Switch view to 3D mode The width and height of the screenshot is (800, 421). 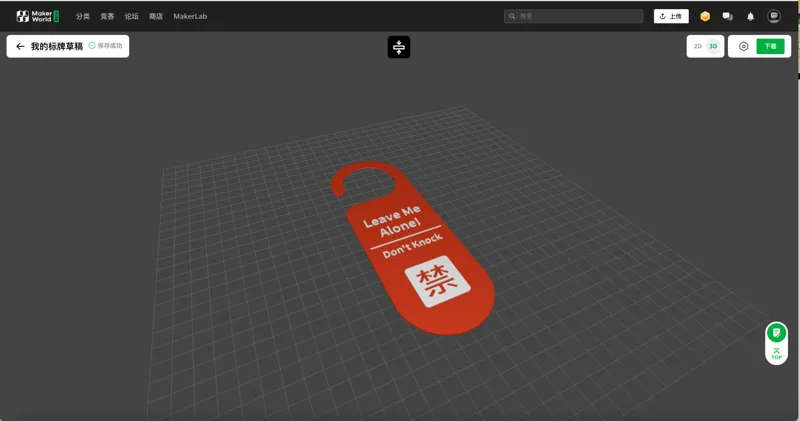tap(713, 46)
